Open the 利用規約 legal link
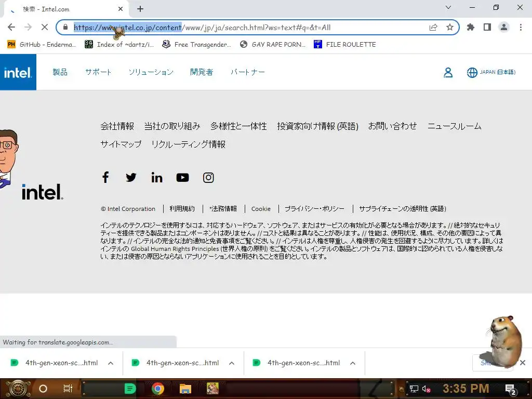The width and height of the screenshot is (532, 399). [182, 209]
